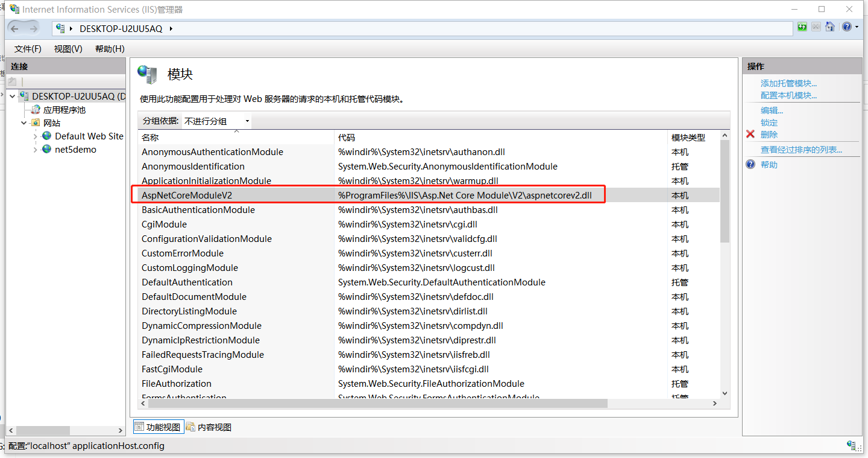Click the 功能视图 tab icon
Screen dimensions: 868x458
pyautogui.click(x=139, y=427)
